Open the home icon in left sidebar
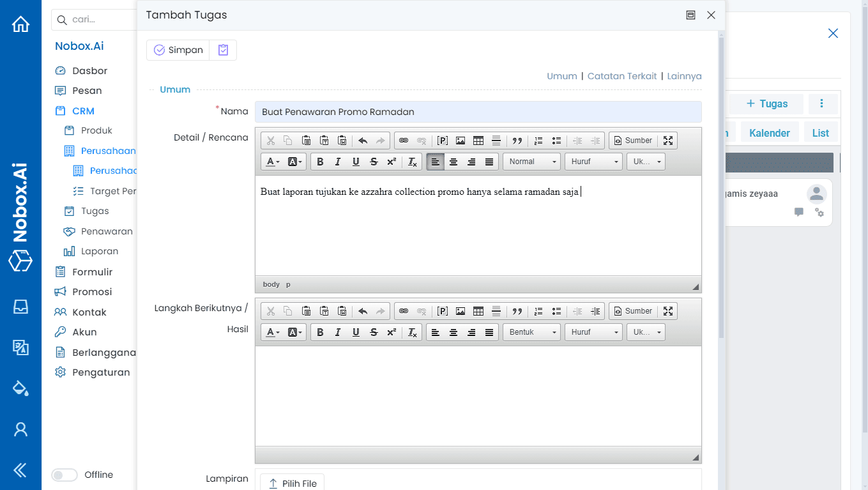 pos(20,24)
